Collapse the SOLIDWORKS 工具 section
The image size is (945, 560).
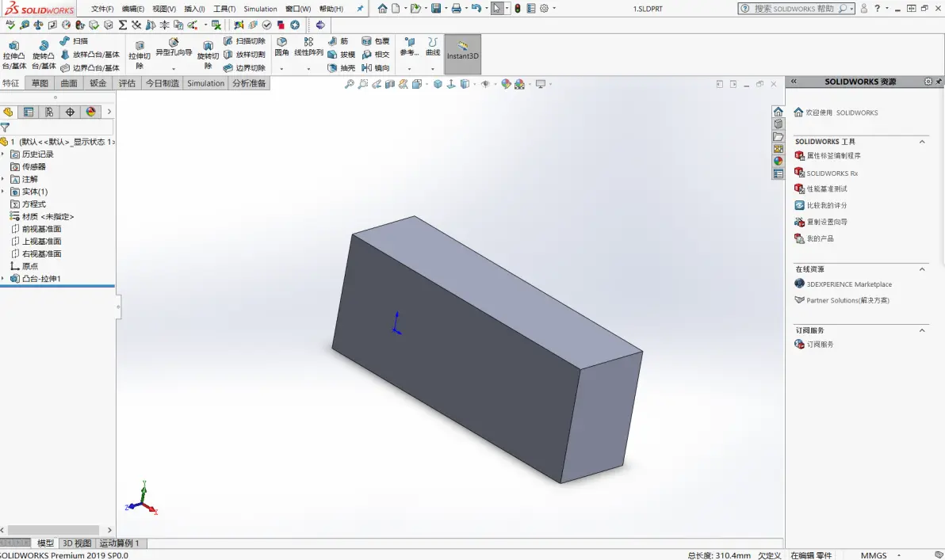(921, 142)
